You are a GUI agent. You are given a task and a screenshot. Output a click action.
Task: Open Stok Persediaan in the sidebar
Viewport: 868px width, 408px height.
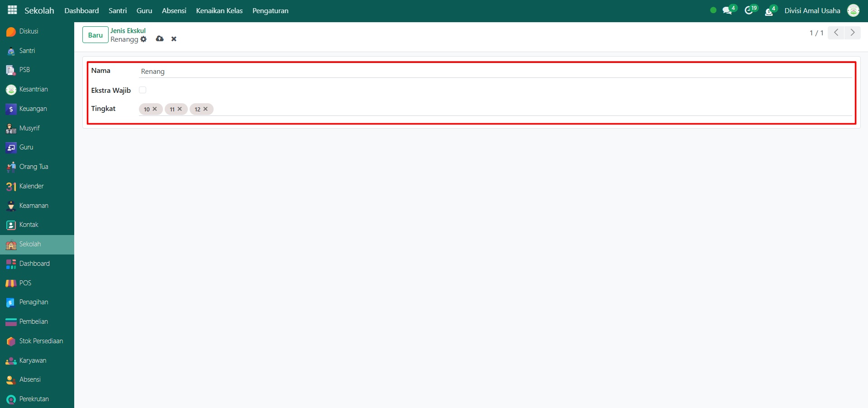point(41,341)
